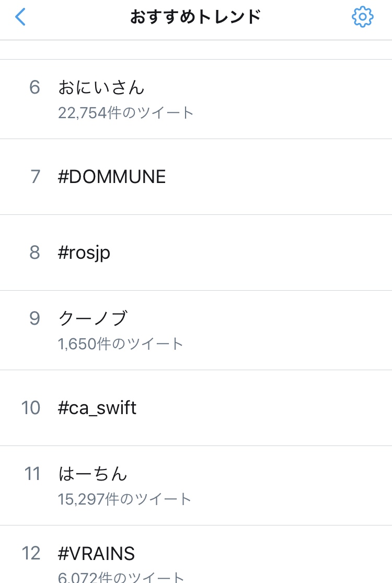Open the おにいさん trend
Viewport: 392px width, 583px height.
[101, 87]
